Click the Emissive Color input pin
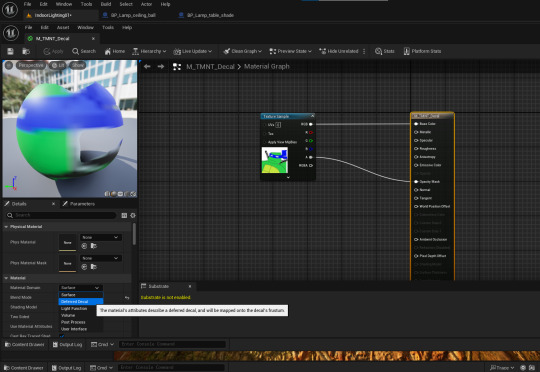The width and height of the screenshot is (540, 372). [x=416, y=165]
